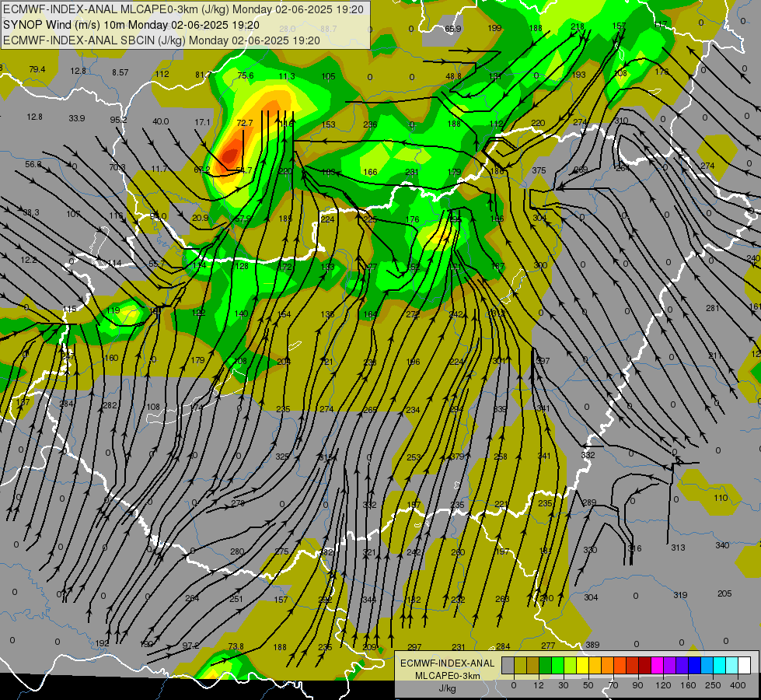This screenshot has width=761, height=700.
Task: Click the legend scale value 250
Action: pyautogui.click(x=713, y=685)
